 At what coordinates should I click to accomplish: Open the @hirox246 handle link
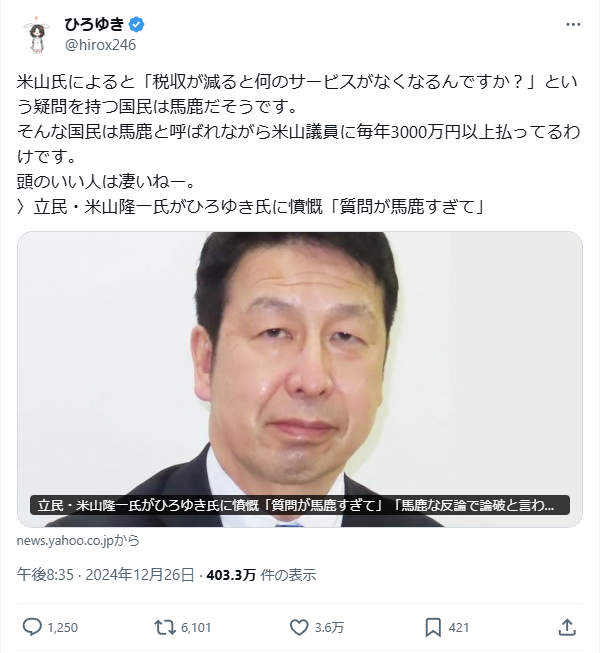tap(100, 45)
